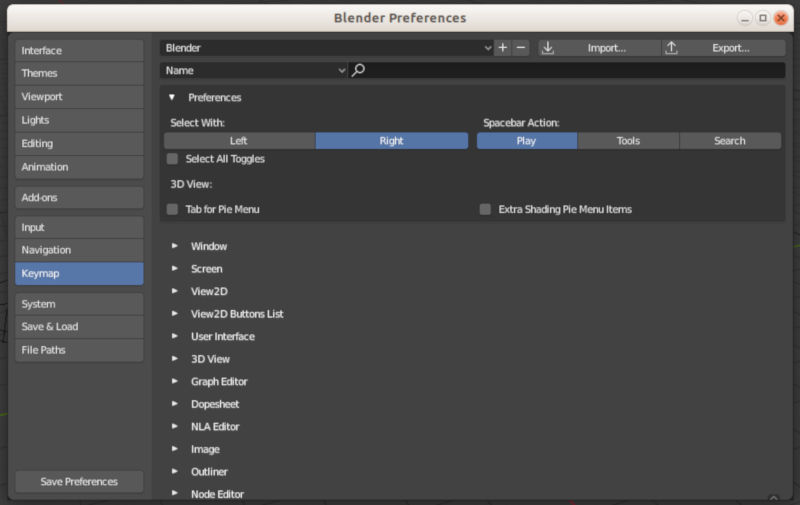
Task: Set Spacebar Action to Play
Action: coord(527,141)
